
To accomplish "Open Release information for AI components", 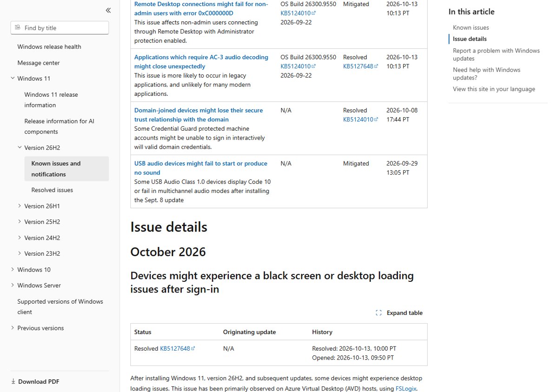I will 59,126.
